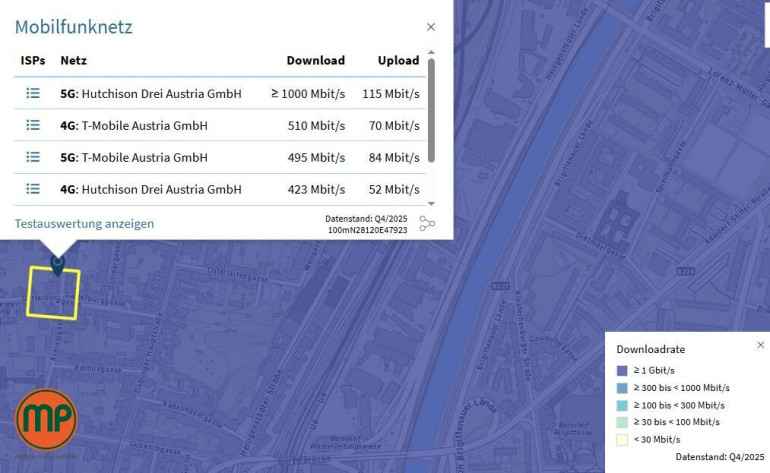Click 'Datenstand: Q4/2025' in the popup

(x=366, y=219)
